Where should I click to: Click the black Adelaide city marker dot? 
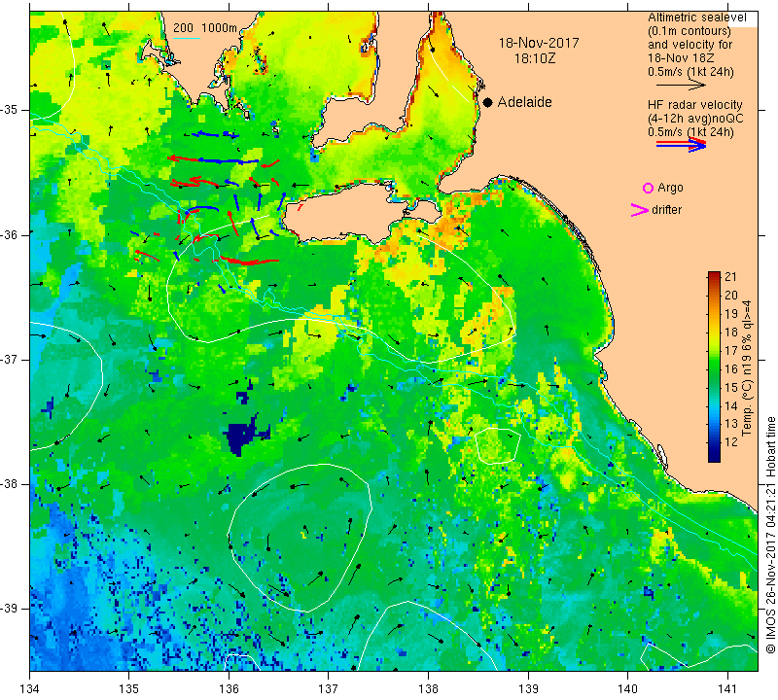[488, 102]
